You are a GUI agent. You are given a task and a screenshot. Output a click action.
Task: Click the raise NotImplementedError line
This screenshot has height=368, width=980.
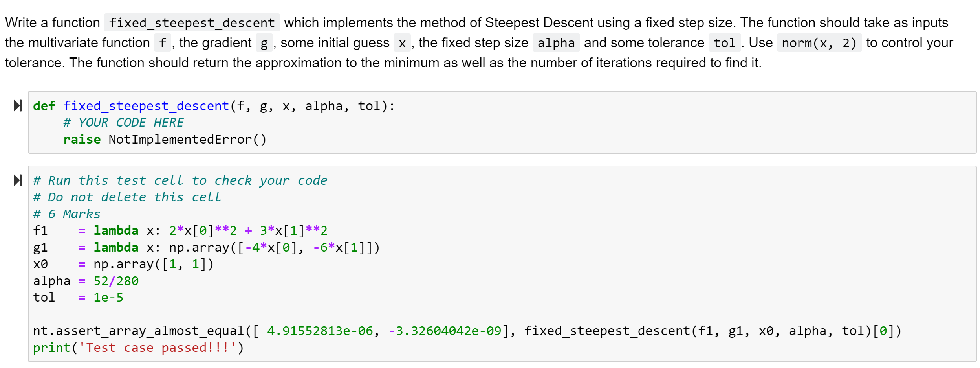point(164,139)
